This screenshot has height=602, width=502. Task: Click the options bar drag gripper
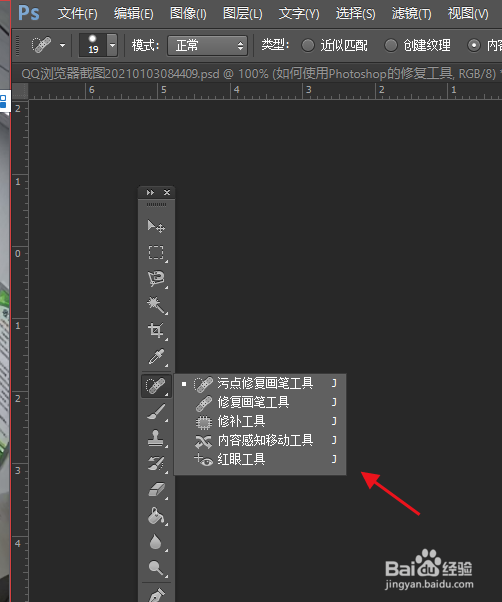pyautogui.click(x=17, y=45)
